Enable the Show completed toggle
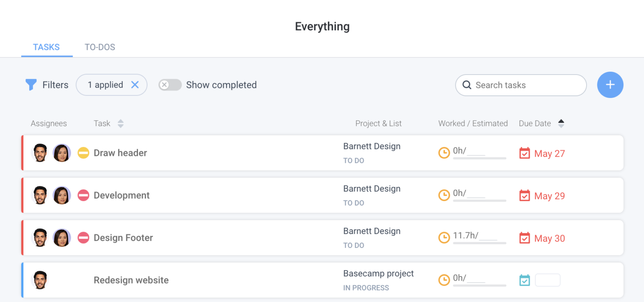 [x=170, y=85]
